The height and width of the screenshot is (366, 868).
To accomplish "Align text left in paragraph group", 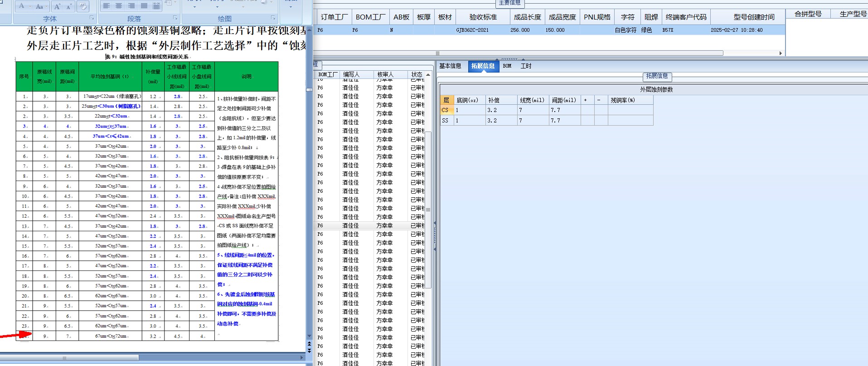I will 107,6.
